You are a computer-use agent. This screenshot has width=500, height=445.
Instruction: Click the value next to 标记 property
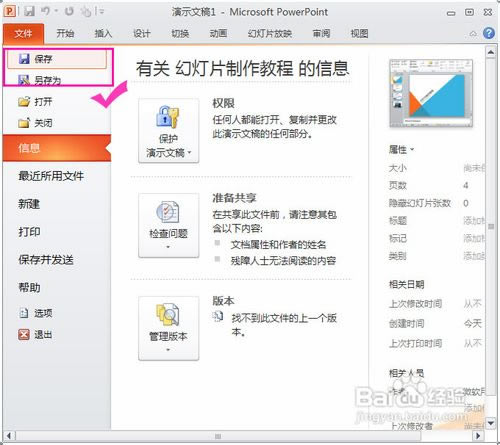coord(474,238)
